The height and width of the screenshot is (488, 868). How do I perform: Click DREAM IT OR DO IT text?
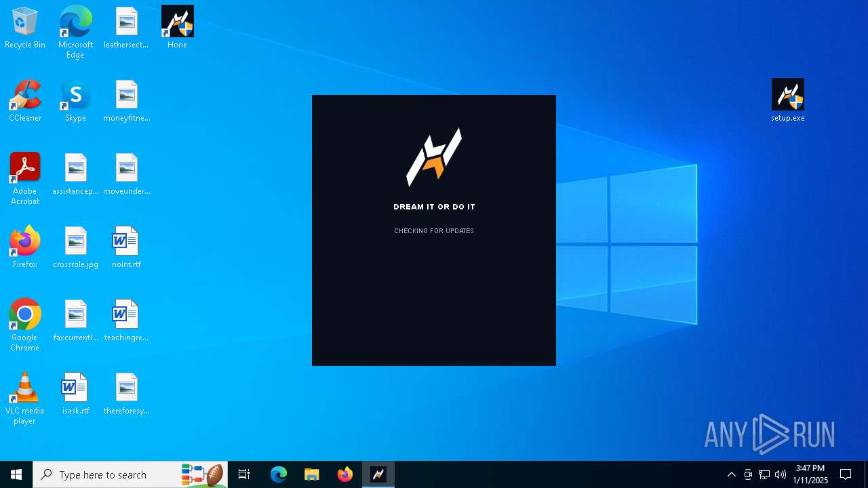(x=434, y=207)
